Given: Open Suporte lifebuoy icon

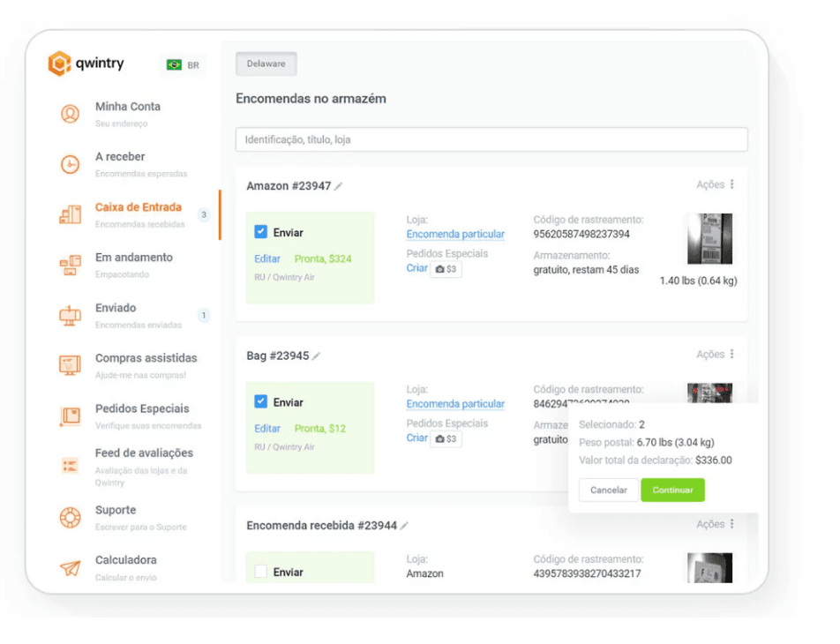Looking at the screenshot, I should [x=70, y=518].
